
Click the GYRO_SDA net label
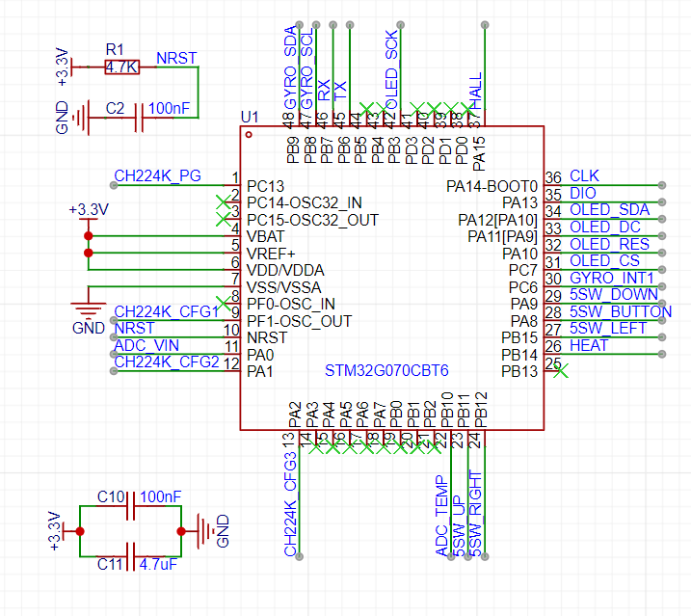coord(290,67)
